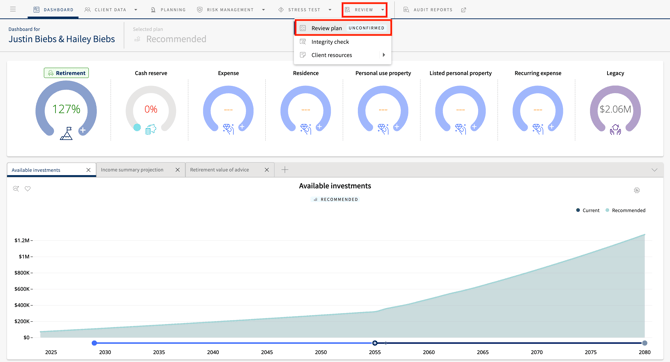Click the Legacy hands icon
This screenshot has height=362, width=670.
[x=615, y=129]
